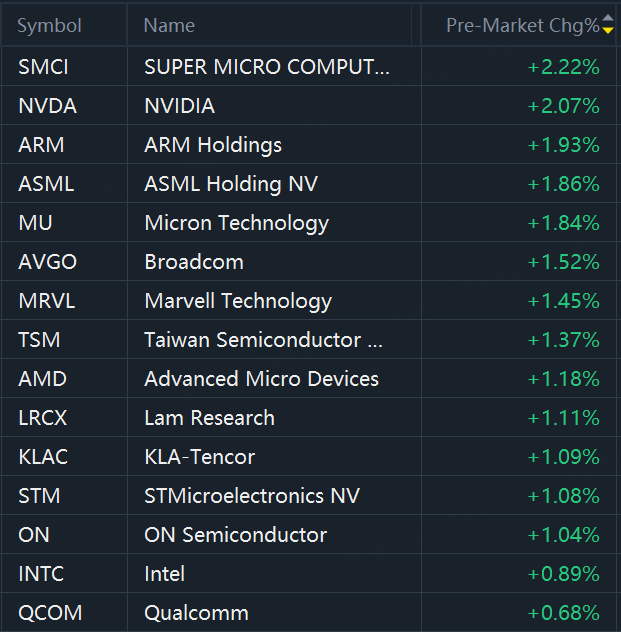Screen dimensions: 621x632
Task: Select KLA-Tencor stock name
Action: (199, 457)
